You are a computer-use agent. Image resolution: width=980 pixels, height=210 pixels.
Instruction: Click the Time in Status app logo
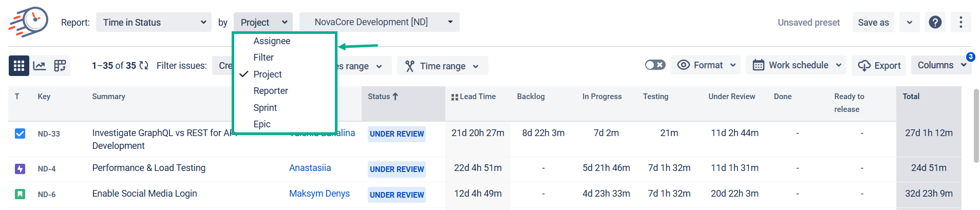[29, 22]
